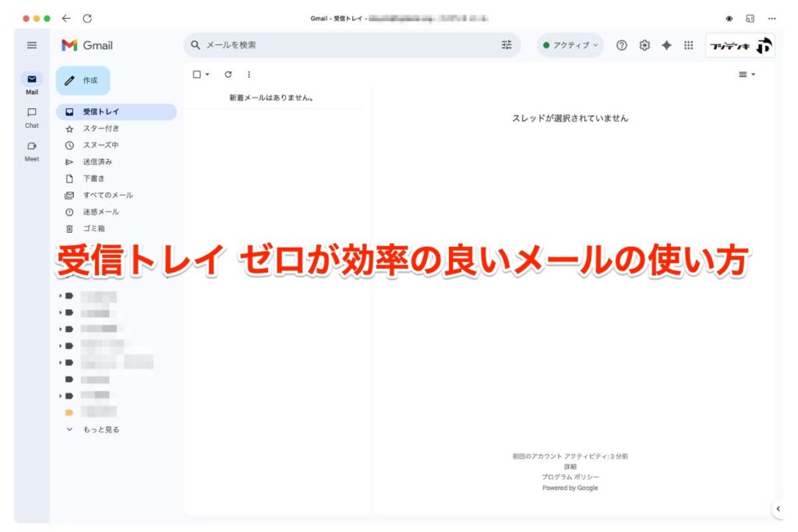
Task: Click the search magnifier icon
Action: click(x=196, y=45)
